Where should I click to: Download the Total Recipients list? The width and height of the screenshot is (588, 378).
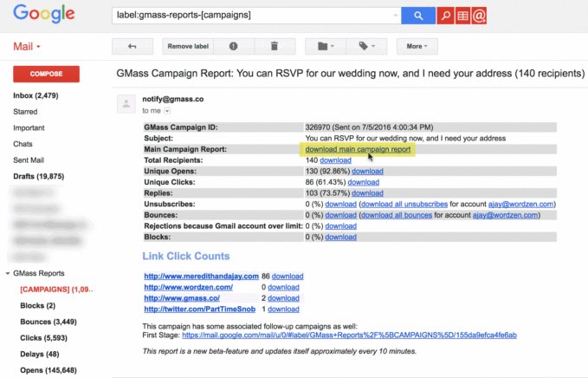(x=335, y=160)
